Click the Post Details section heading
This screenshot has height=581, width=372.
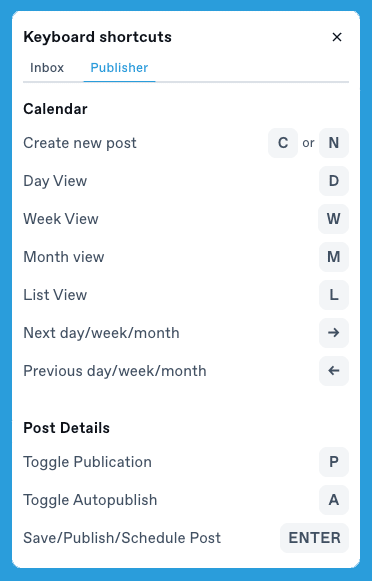[66, 428]
